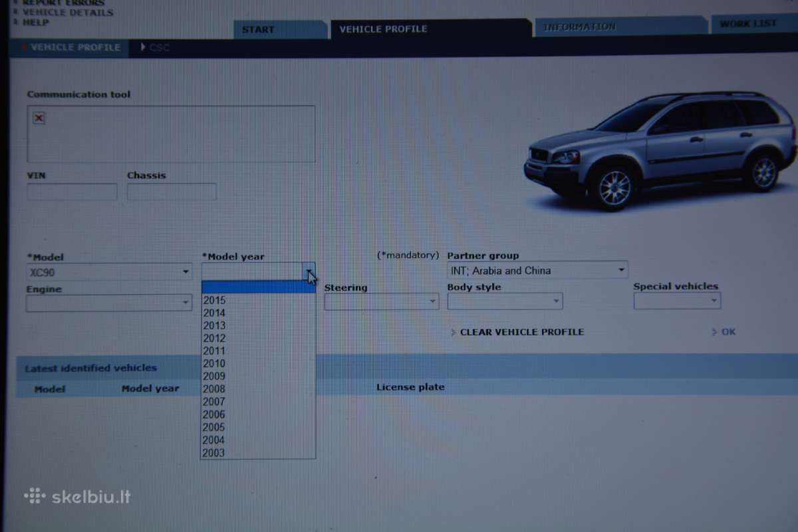This screenshot has height=532, width=798.
Task: Choose model year 2004
Action: pos(258,440)
